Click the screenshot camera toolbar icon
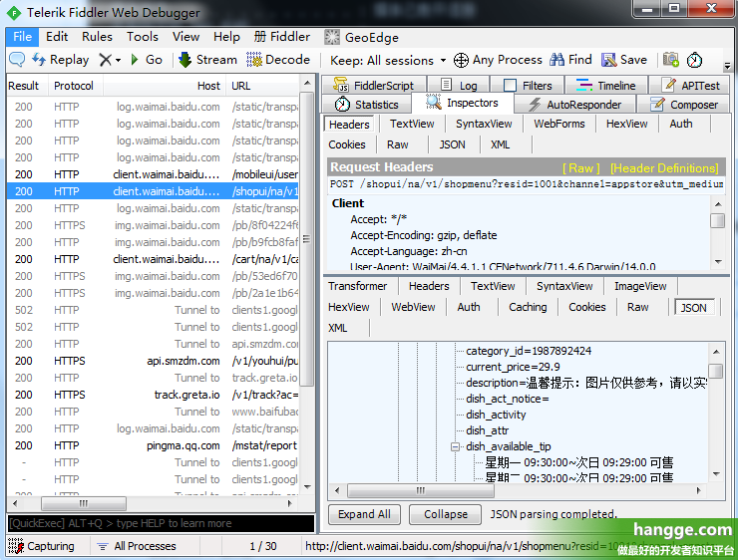Viewport: 738px width, 560px height. [x=671, y=60]
